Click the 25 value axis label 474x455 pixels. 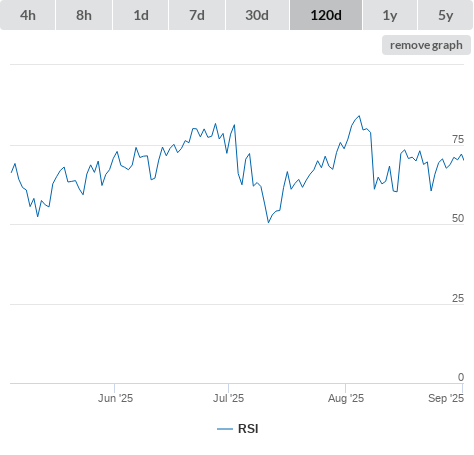point(458,298)
